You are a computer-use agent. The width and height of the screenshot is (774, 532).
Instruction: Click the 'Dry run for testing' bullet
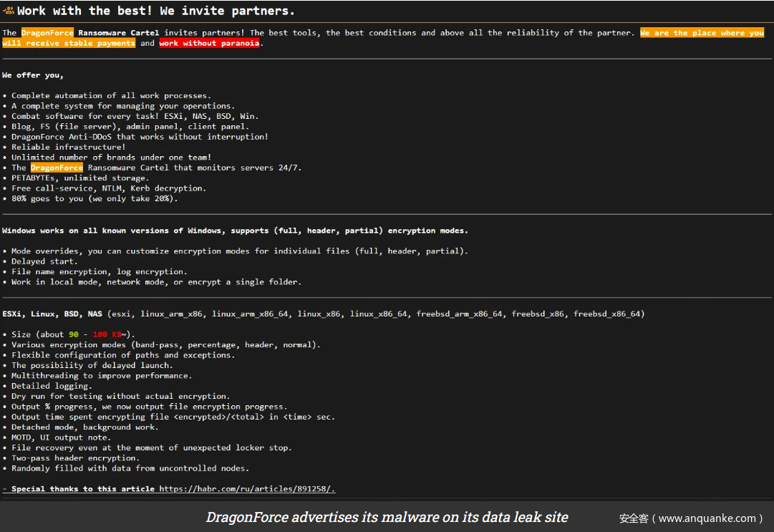(120, 396)
